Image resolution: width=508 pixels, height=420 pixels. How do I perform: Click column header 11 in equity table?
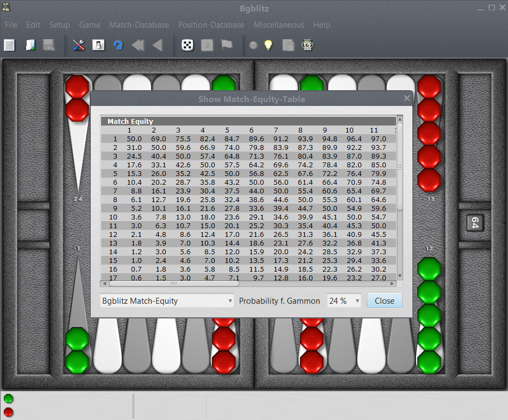tap(374, 130)
